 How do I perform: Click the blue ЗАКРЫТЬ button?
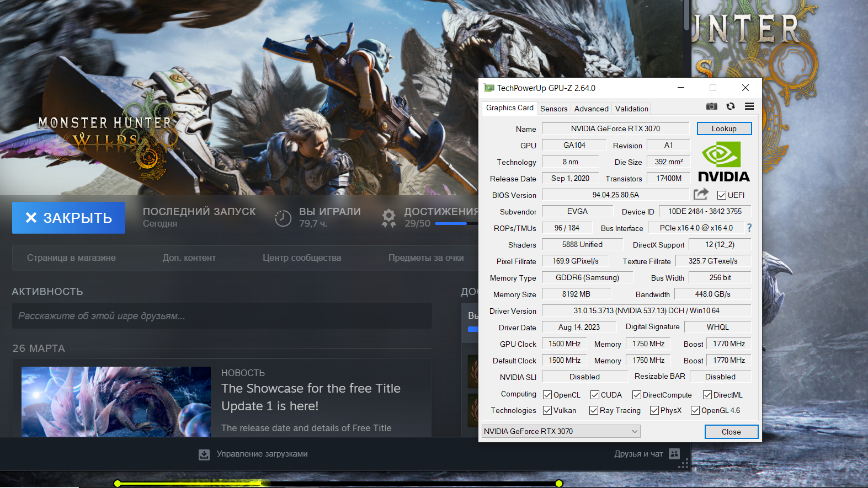click(68, 218)
